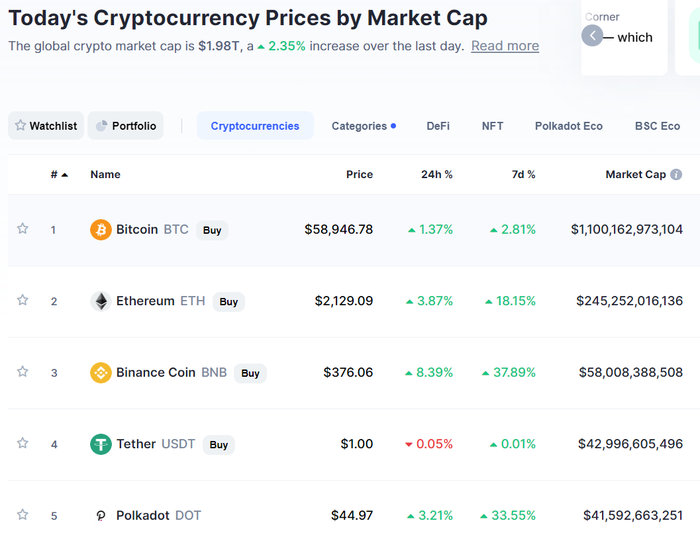Viewport: 700px width, 537px height.
Task: Click the Ethereum diamond logo icon
Action: tap(101, 301)
